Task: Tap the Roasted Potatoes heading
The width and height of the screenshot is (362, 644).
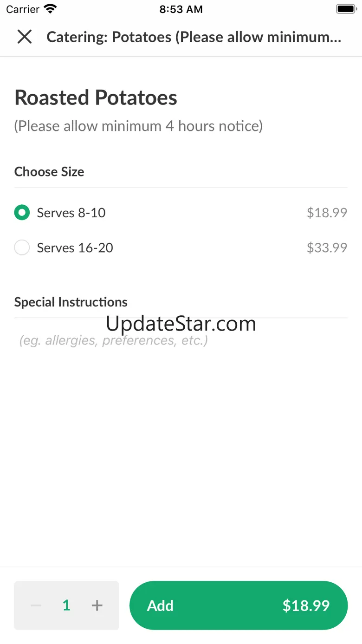Action: point(96,98)
